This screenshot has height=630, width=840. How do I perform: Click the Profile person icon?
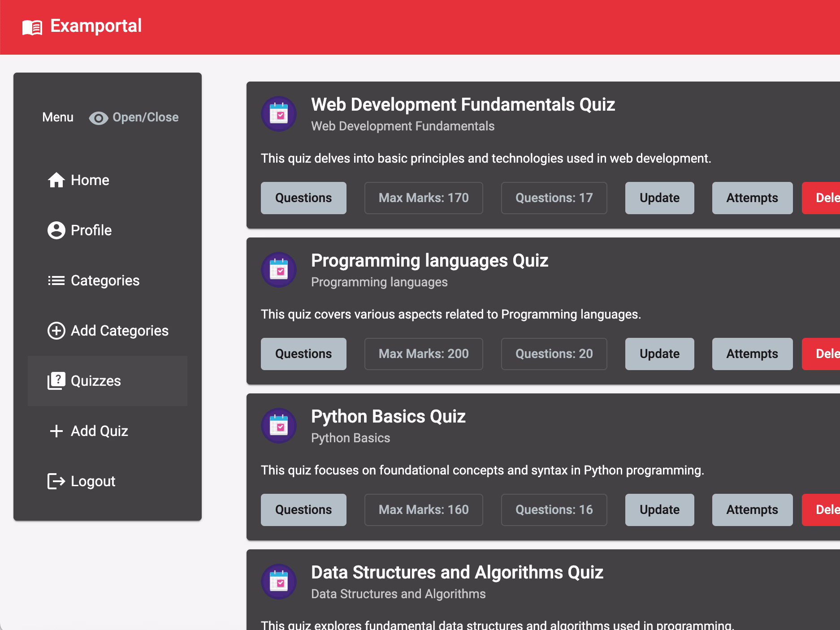pyautogui.click(x=56, y=230)
